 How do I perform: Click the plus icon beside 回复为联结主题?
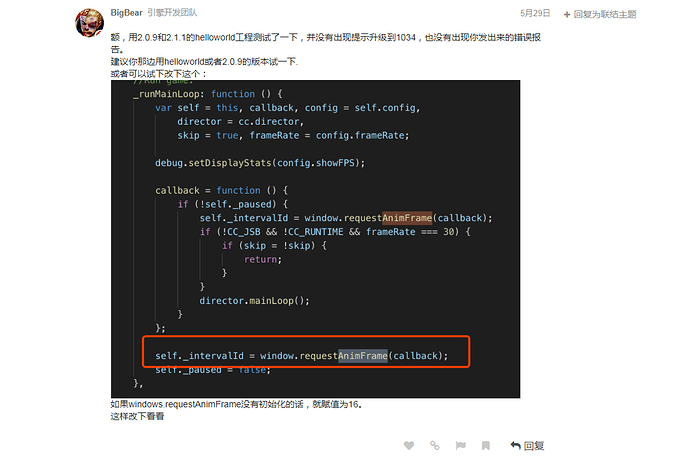567,15
